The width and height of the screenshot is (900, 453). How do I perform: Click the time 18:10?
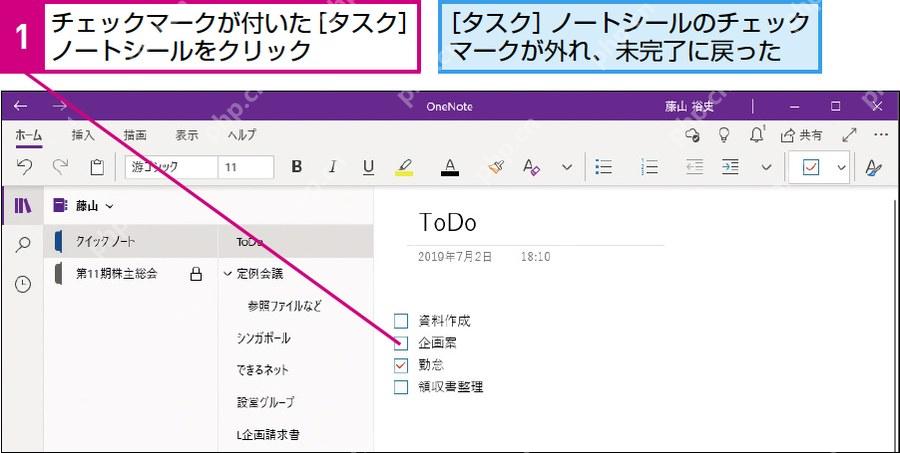click(535, 257)
